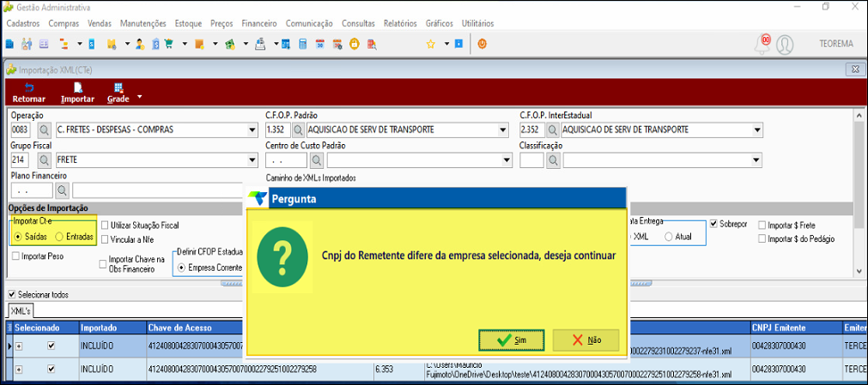The width and height of the screenshot is (868, 385).
Task: Confirm with the Sim button
Action: click(x=512, y=340)
